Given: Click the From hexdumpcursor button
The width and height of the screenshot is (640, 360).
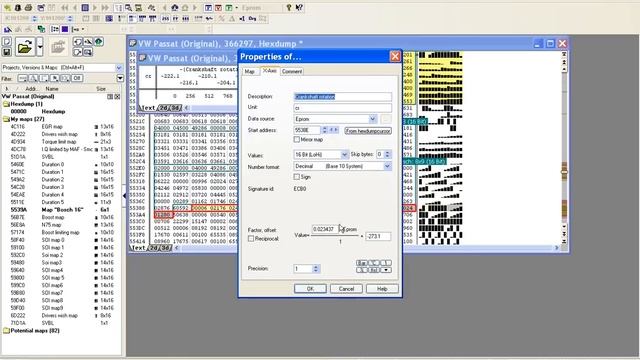Looking at the screenshot, I should (x=368, y=131).
